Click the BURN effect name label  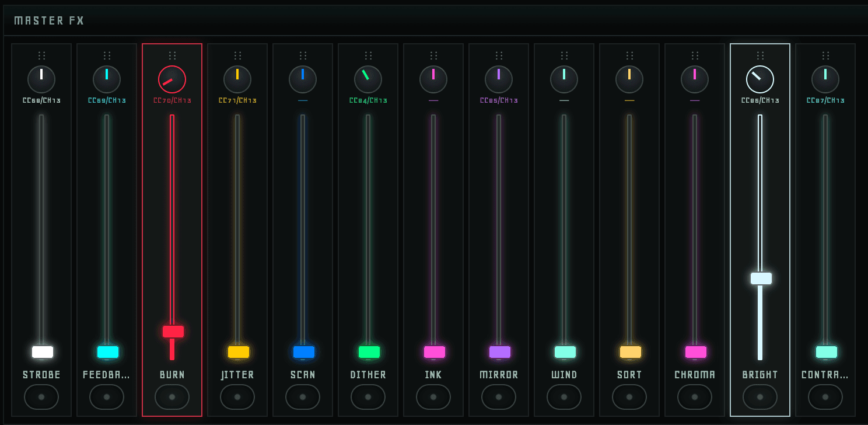172,375
